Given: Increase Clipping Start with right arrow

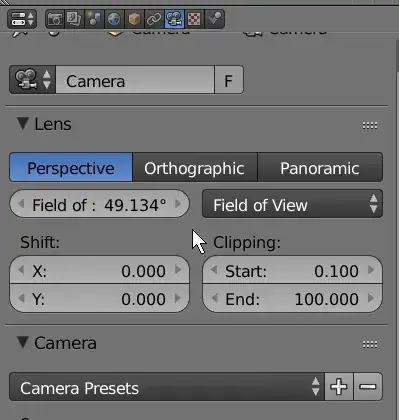Looking at the screenshot, I should tap(371, 270).
